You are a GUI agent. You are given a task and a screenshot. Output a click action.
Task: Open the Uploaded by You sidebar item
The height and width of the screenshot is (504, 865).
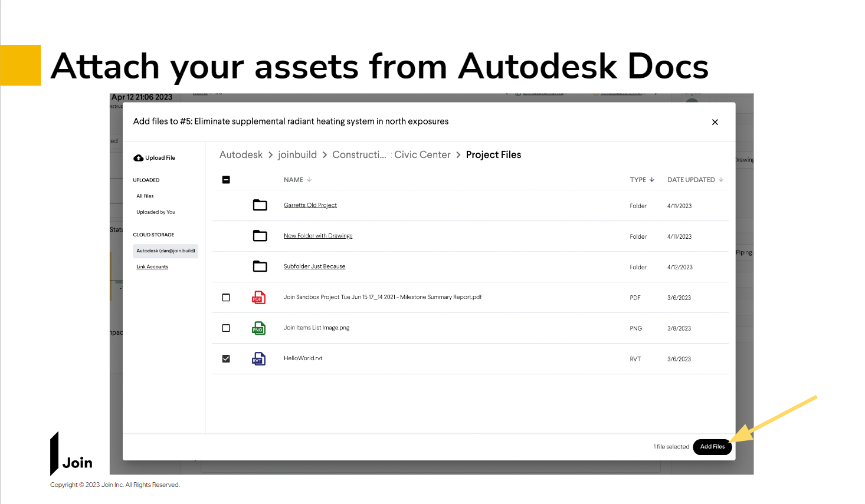(156, 212)
